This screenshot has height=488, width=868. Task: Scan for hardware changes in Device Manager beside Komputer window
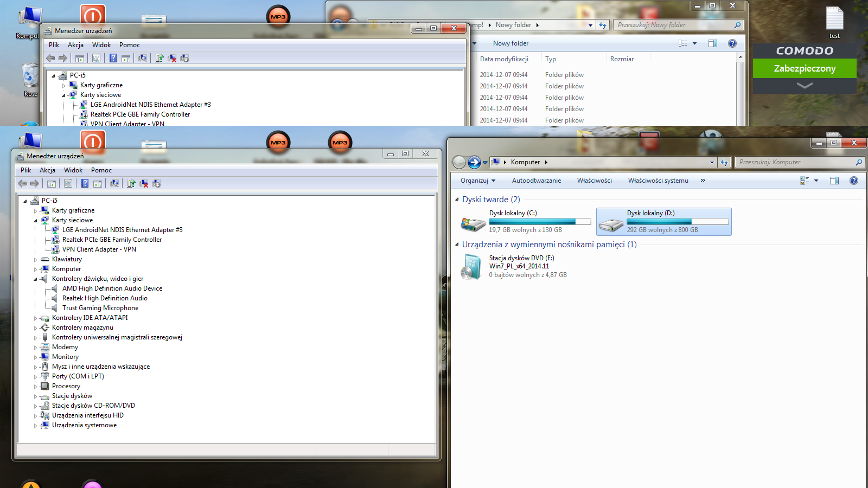114,184
